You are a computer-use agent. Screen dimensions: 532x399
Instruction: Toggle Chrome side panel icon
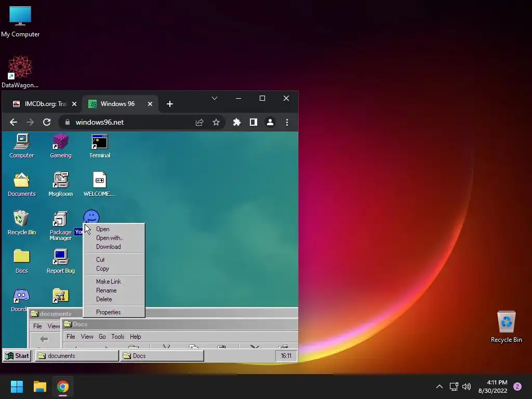click(x=254, y=122)
